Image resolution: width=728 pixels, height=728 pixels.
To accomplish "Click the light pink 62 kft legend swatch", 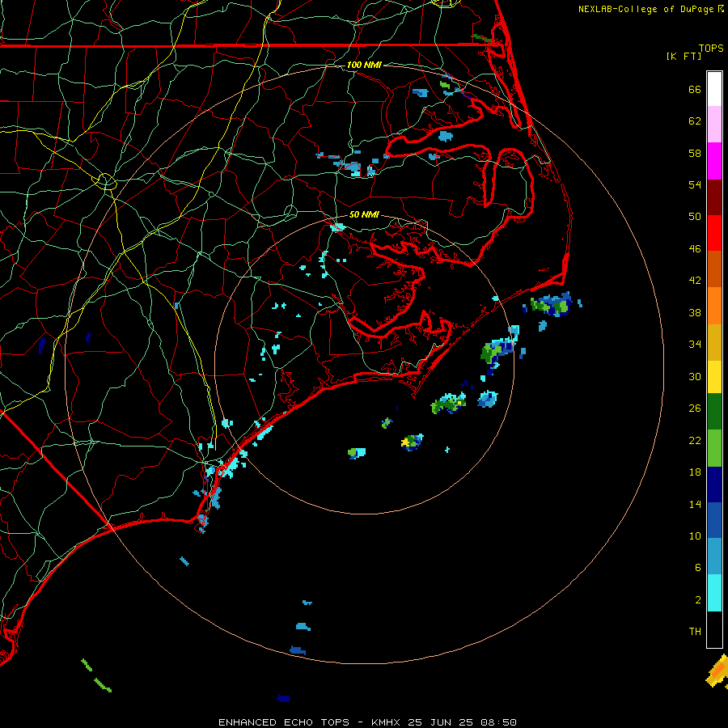I will [714, 124].
